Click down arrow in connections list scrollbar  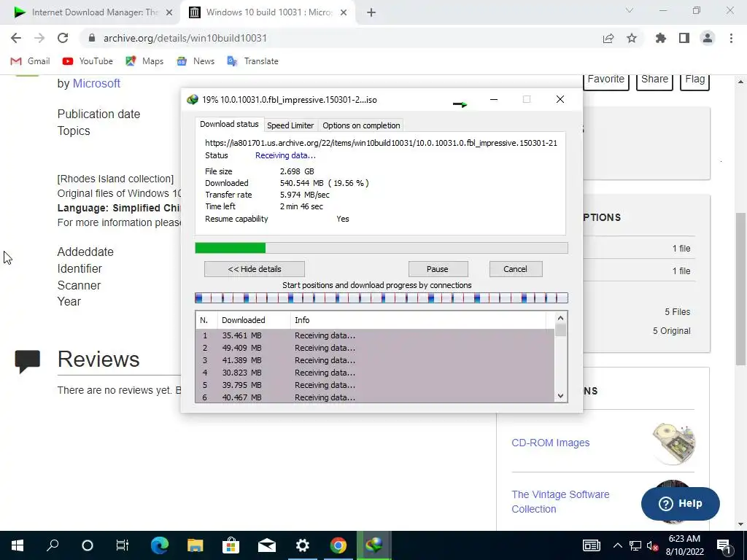561,396
